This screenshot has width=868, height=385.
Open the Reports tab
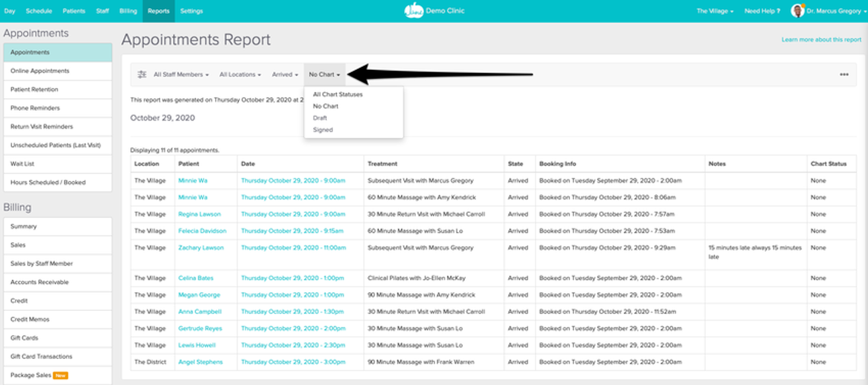click(x=159, y=11)
